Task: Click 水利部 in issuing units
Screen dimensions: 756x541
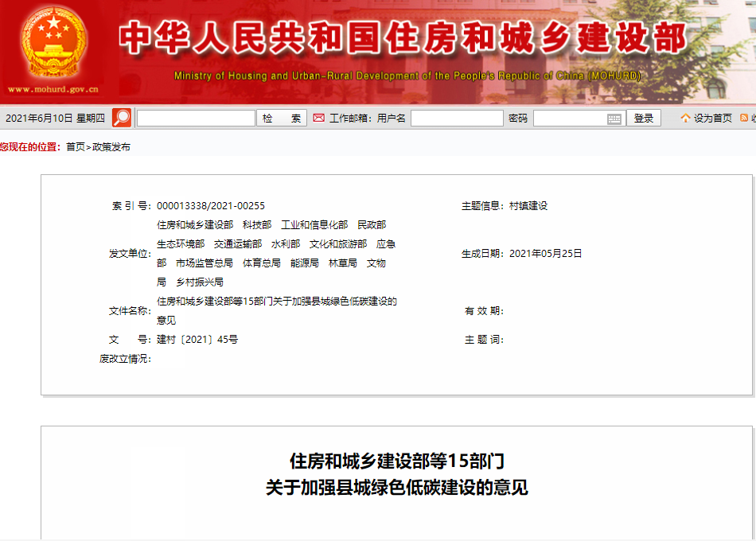Action: pyautogui.click(x=286, y=244)
